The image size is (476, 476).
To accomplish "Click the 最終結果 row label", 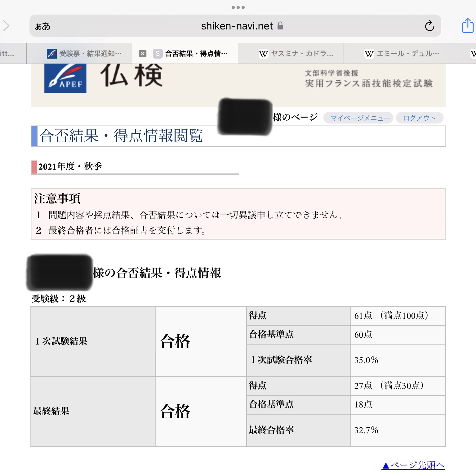I will pyautogui.click(x=51, y=411).
